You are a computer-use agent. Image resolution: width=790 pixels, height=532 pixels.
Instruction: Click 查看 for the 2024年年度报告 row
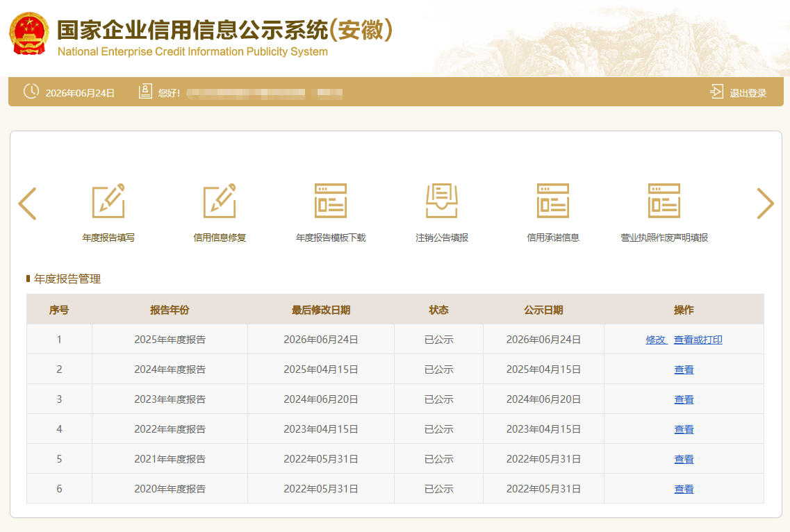click(x=684, y=369)
